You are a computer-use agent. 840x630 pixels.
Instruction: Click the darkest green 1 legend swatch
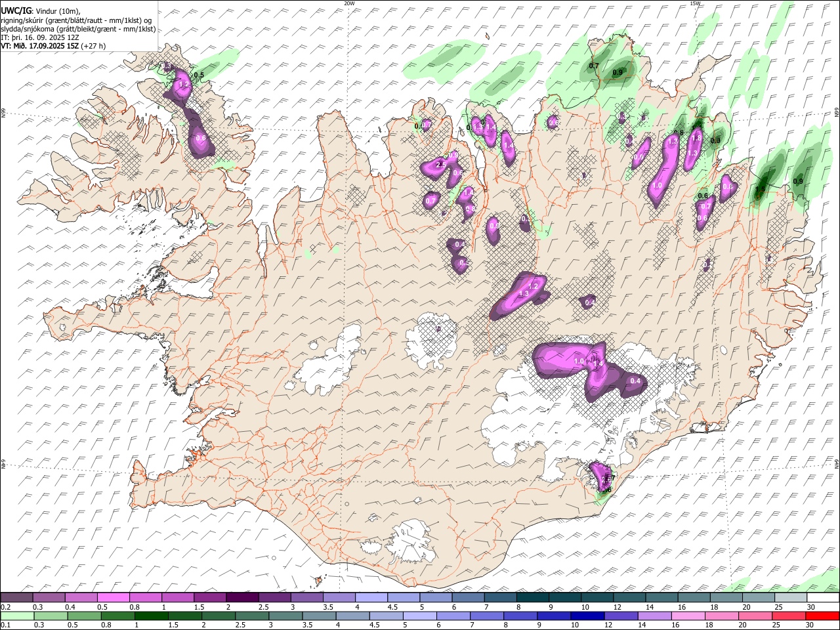[151, 616]
